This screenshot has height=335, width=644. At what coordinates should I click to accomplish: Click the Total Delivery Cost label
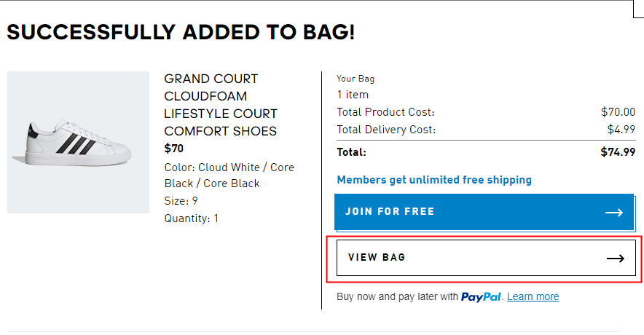(386, 130)
